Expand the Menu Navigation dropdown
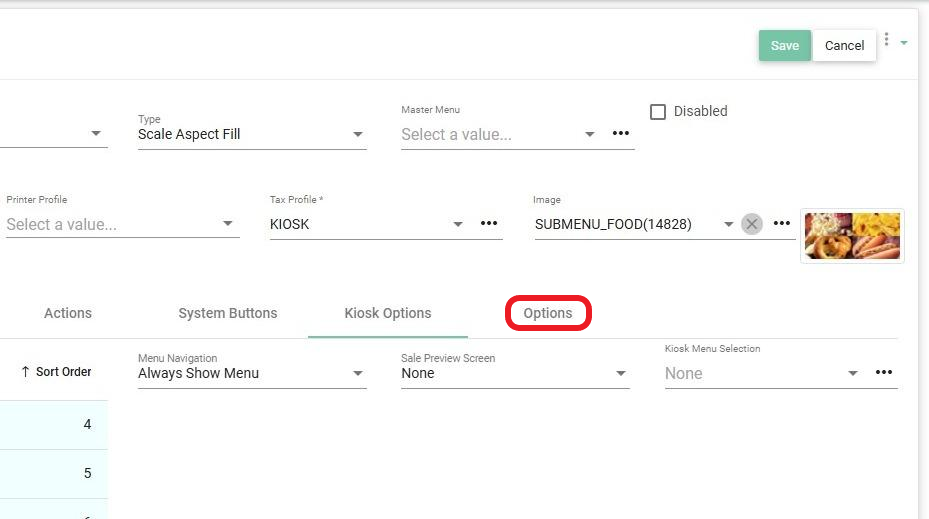 [x=358, y=374]
